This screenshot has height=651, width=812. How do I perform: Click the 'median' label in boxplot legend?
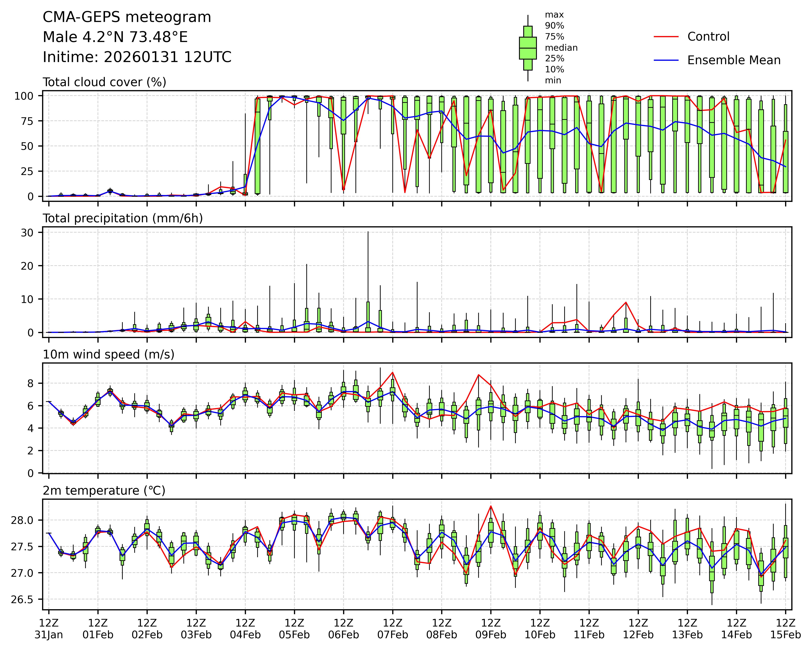coord(561,48)
